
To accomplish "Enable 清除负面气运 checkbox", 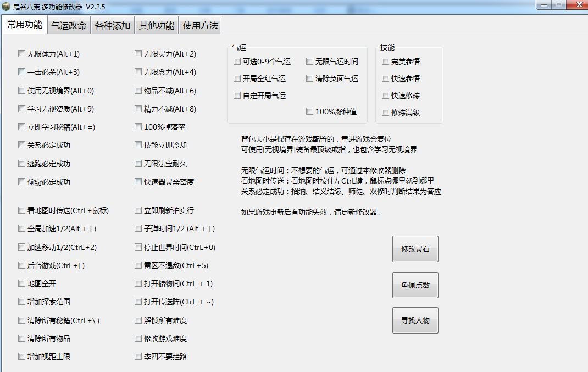I will (x=310, y=79).
